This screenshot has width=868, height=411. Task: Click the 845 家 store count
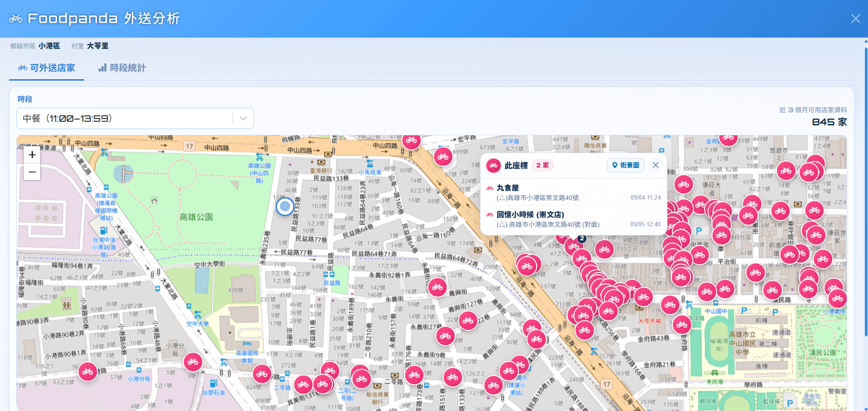829,122
